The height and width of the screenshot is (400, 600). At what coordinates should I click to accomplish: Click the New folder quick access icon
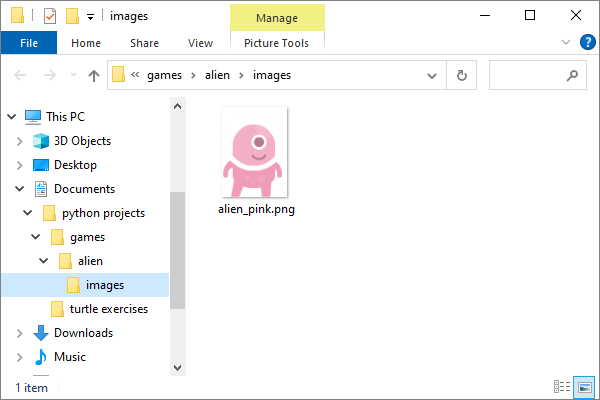[72, 16]
